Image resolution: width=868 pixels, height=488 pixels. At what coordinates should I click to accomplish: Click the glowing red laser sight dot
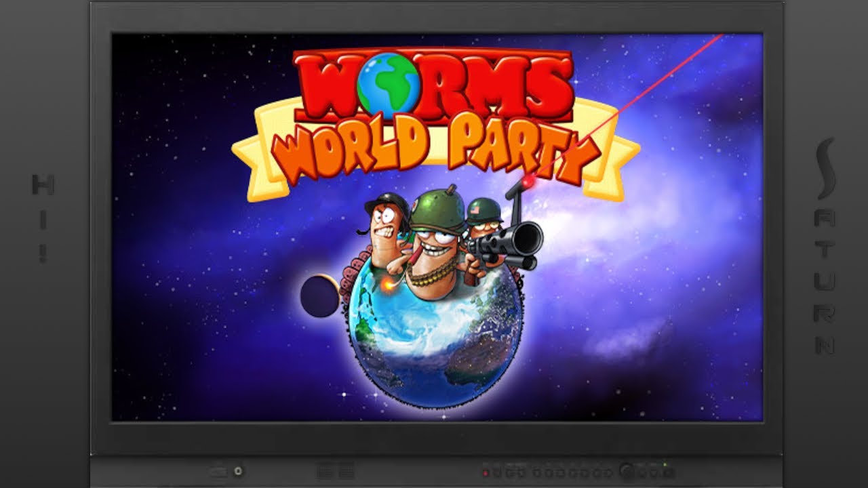(x=527, y=181)
